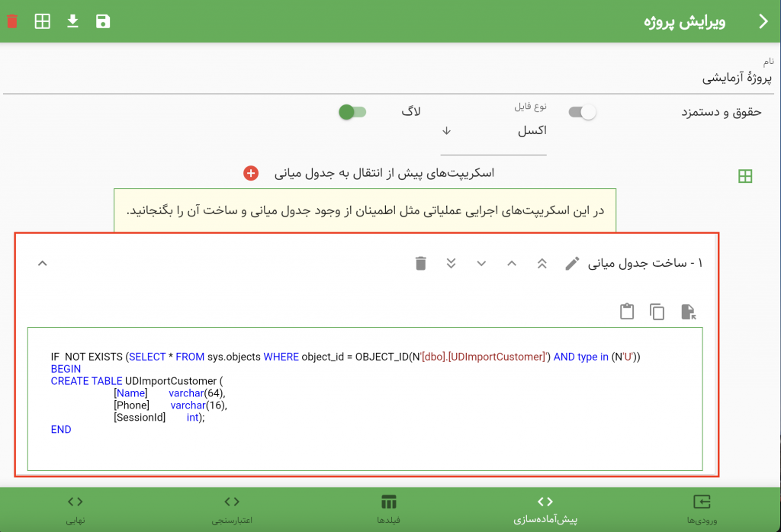
Task: Copy the script with the copy icon
Action: tap(657, 312)
